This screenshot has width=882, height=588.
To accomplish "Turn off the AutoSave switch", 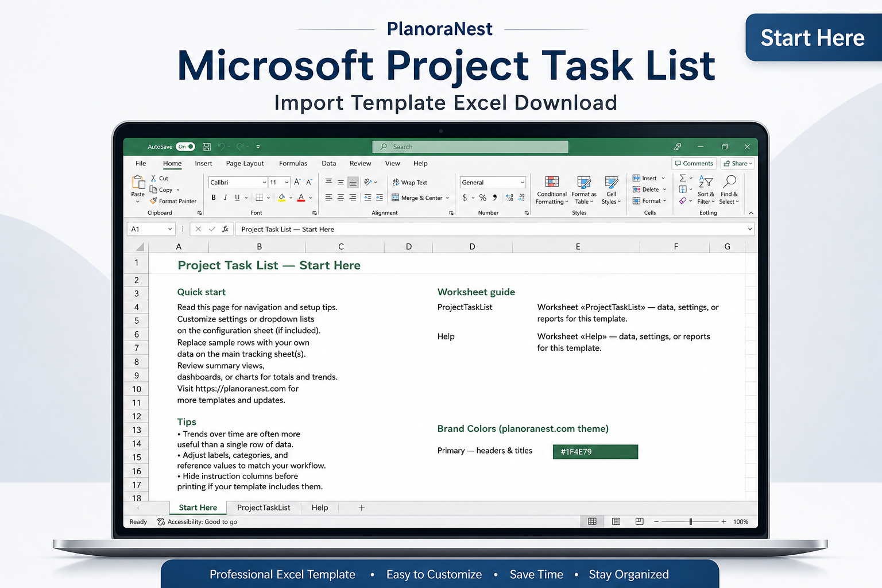I will (185, 147).
